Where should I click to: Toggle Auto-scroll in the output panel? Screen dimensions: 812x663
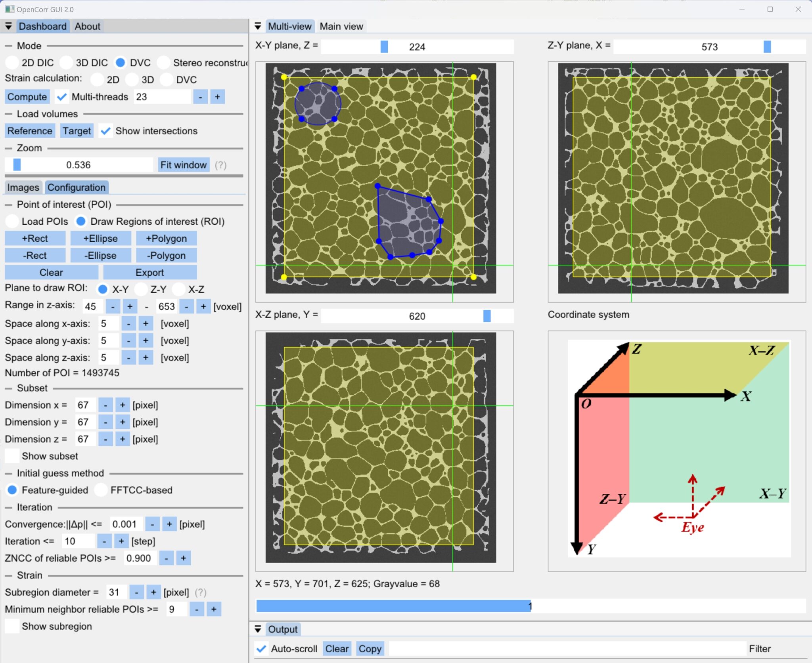[x=261, y=648]
